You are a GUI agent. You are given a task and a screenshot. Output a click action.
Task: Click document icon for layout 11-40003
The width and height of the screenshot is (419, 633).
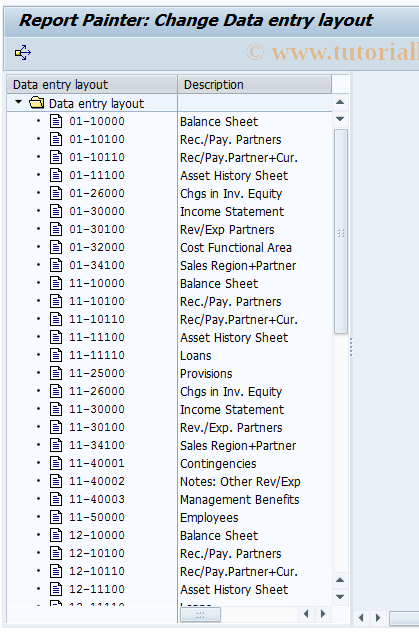(56, 499)
